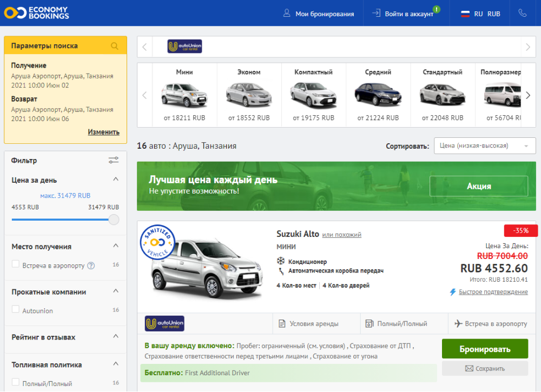
Task: Open the Сортировать sorting dropdown
Action: 485,146
